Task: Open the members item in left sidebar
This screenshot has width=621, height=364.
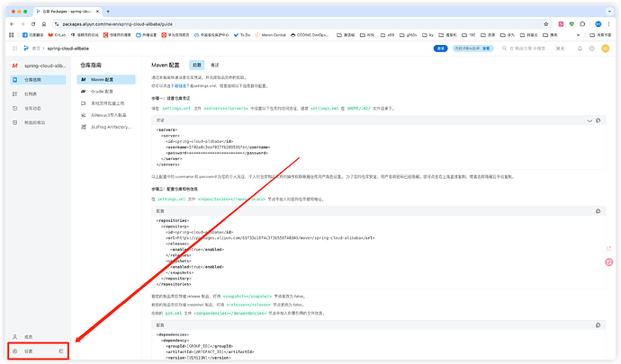Action: (x=38, y=337)
